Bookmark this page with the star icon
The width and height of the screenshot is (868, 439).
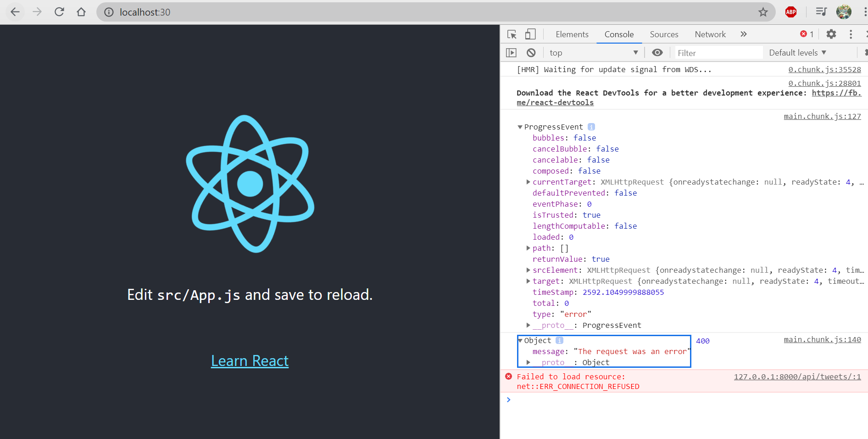coord(763,12)
